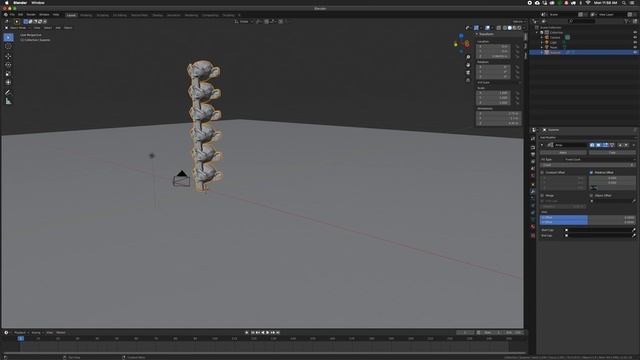This screenshot has width=640, height=360.
Task: Select the Annotate pencil tool
Action: 8,92
